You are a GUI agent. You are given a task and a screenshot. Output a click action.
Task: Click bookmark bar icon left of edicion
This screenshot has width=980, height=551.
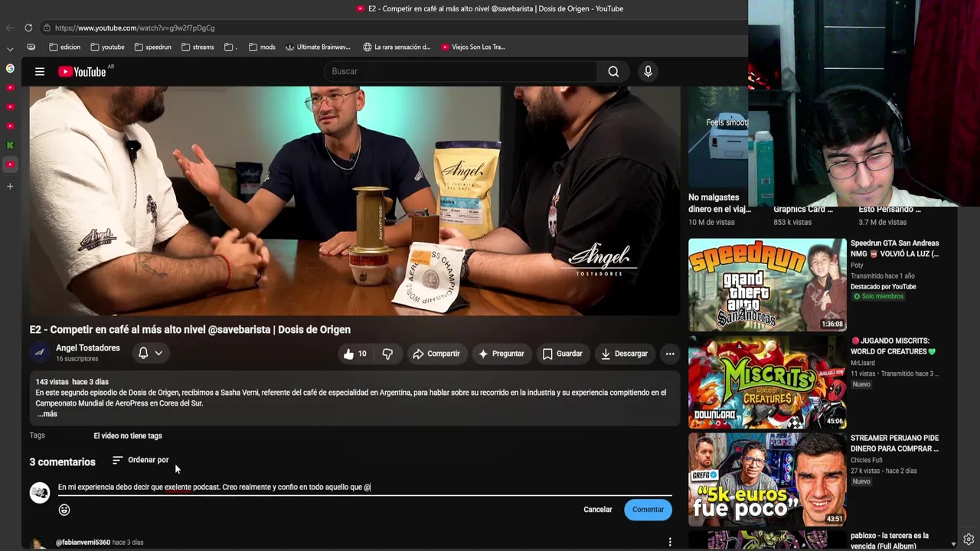tap(31, 47)
